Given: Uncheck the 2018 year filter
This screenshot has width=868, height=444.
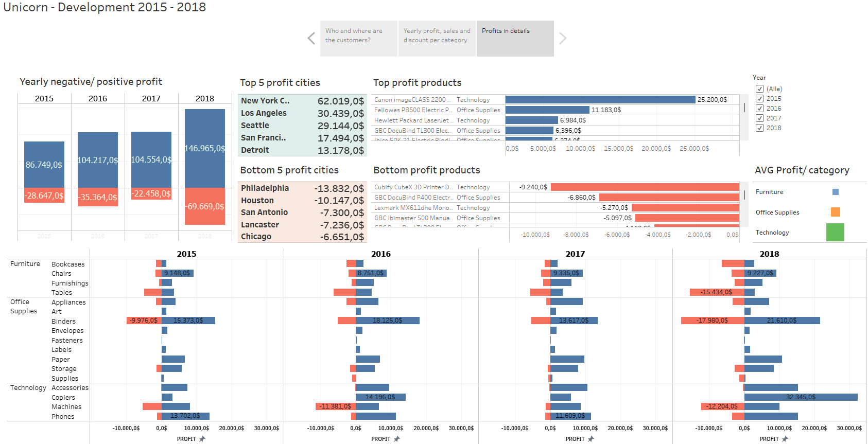Looking at the screenshot, I should coord(759,128).
